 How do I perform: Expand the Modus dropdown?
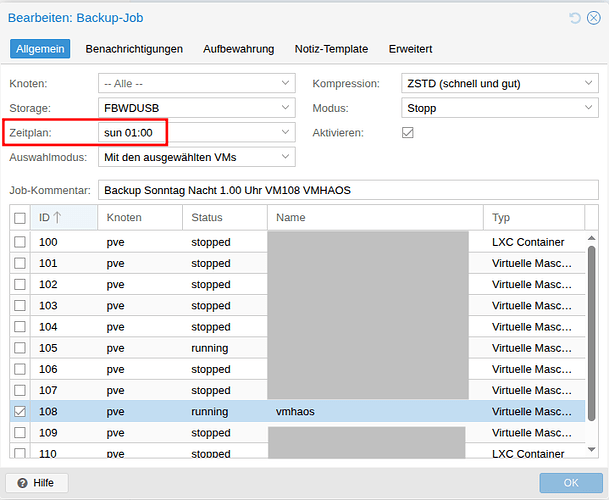point(588,108)
